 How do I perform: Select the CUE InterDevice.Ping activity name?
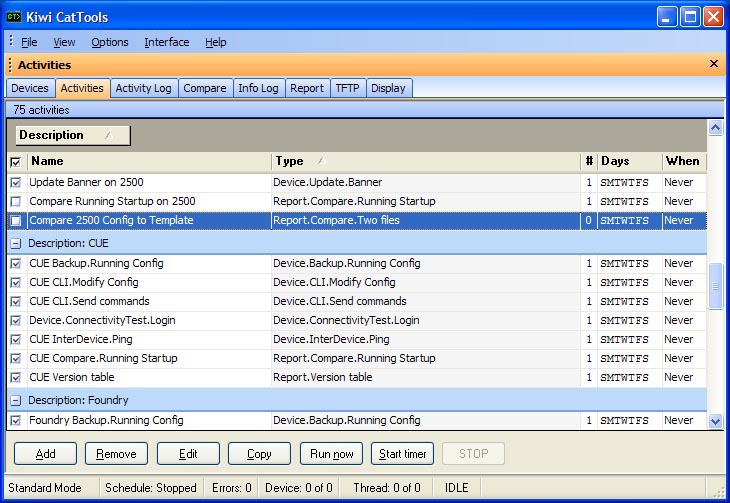click(81, 340)
